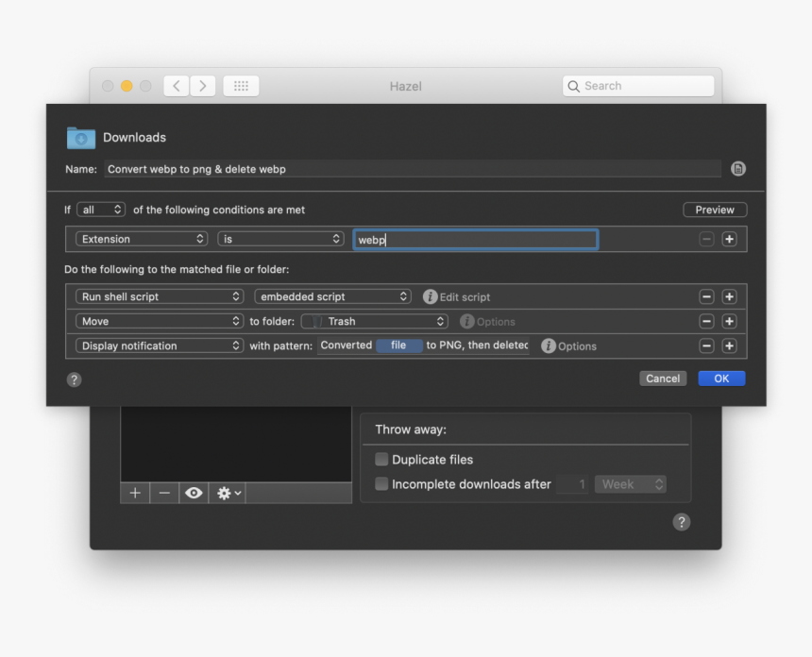
Task: Open notification Options info icon
Action: pos(548,345)
